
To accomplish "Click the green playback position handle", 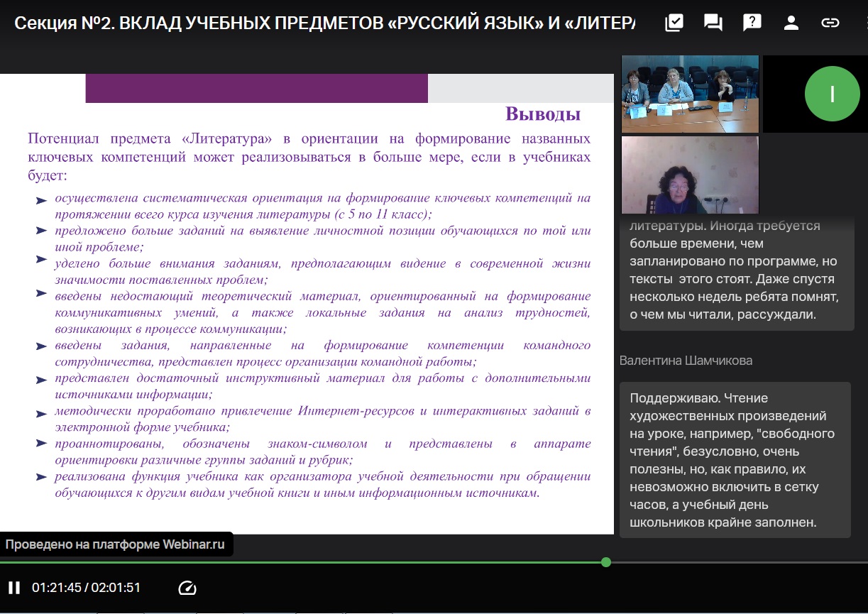I will 605,562.
